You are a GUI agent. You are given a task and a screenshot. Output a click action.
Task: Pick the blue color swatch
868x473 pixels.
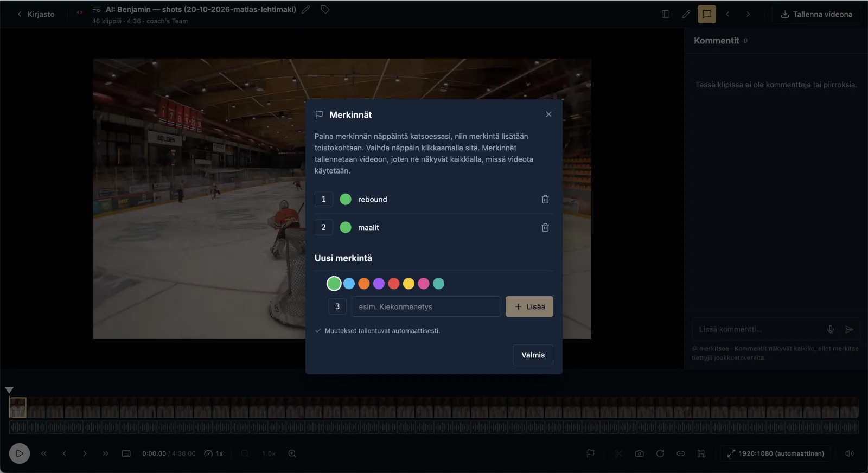(x=349, y=283)
